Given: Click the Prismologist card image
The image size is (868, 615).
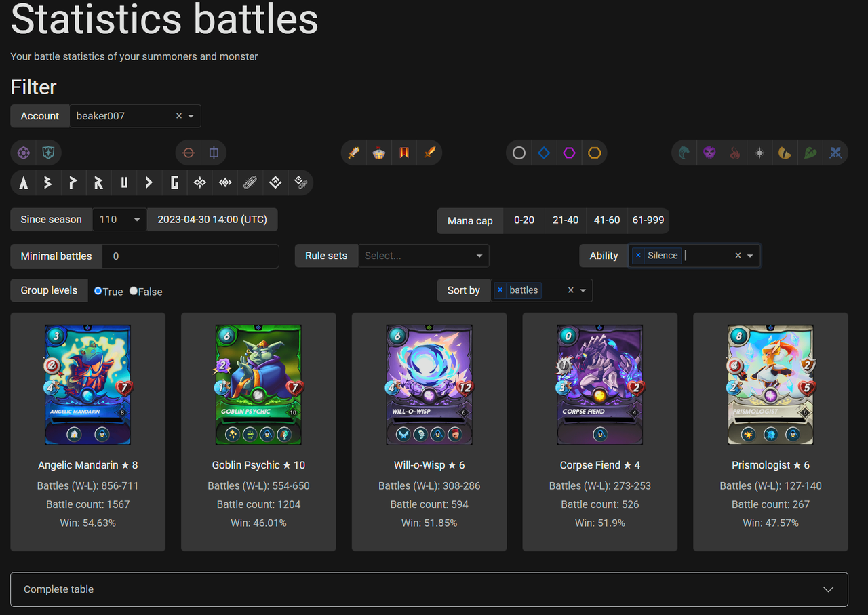Looking at the screenshot, I should (x=770, y=384).
